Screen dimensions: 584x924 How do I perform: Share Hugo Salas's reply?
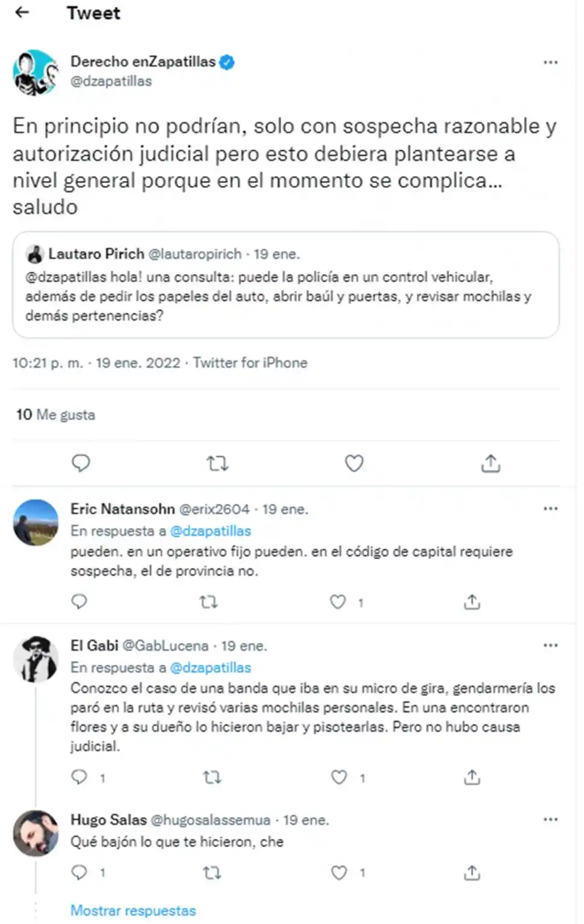pos(472,872)
